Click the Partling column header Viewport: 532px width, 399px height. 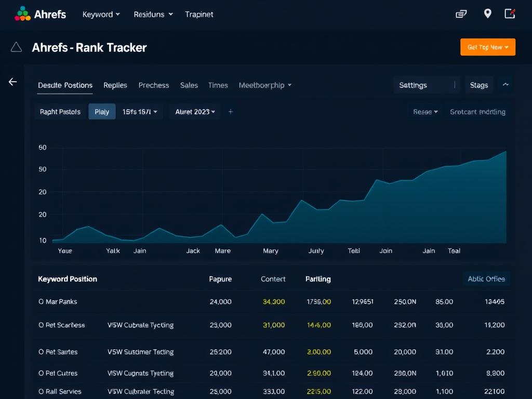318,279
